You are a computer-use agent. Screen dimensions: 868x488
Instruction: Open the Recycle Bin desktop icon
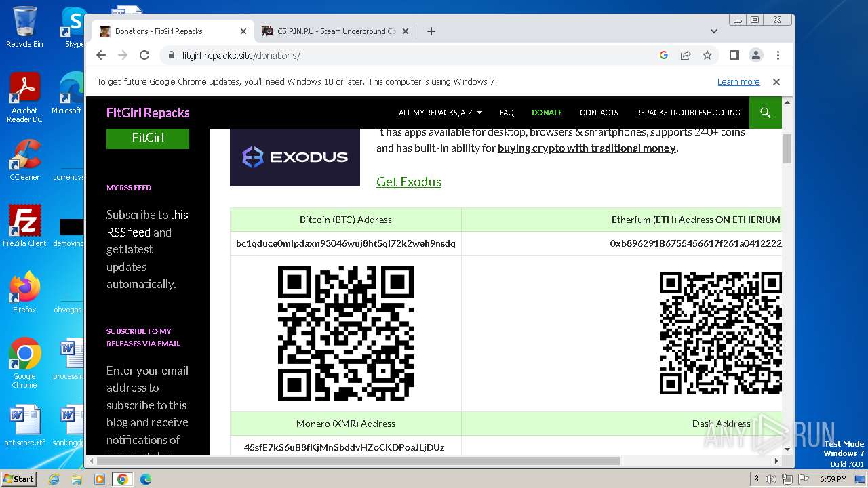[24, 27]
